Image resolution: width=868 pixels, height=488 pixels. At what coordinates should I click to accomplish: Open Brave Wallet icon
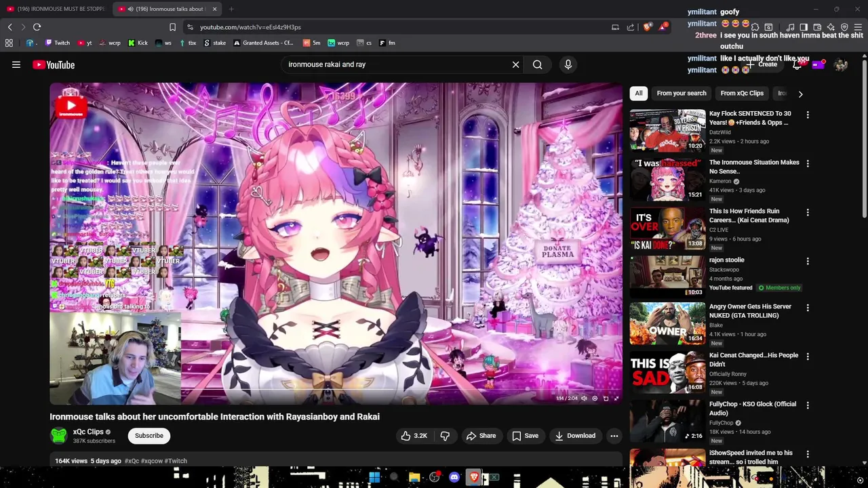(x=817, y=27)
